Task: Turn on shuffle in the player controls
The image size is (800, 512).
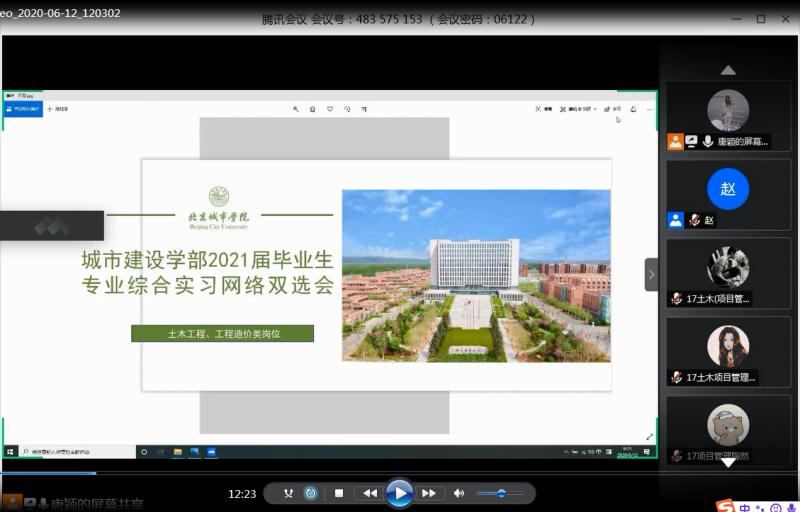Action: (289, 493)
